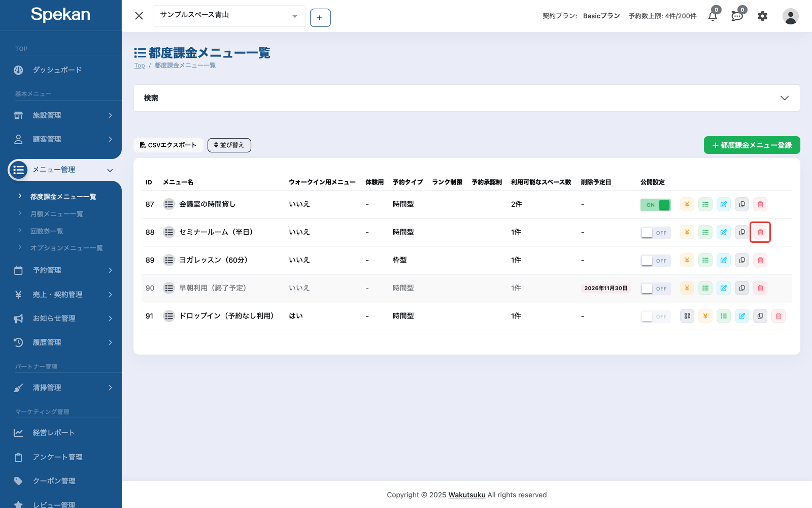
Task: Turn off publishing for 会議室の時間貸し
Action: point(656,205)
